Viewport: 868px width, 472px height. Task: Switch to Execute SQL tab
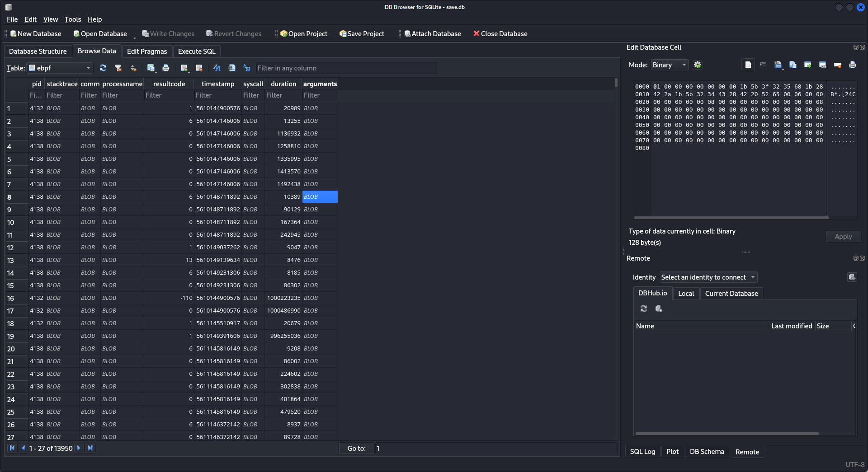pos(197,51)
